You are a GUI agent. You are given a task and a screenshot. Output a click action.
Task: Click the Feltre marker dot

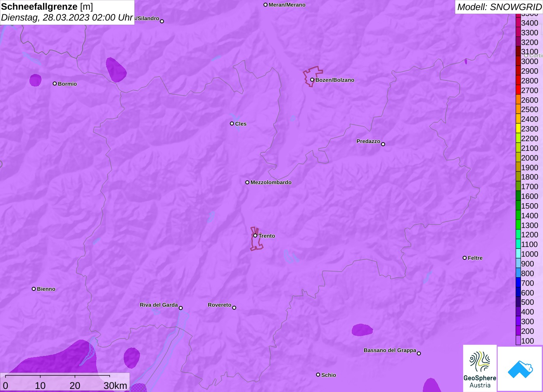(465, 258)
